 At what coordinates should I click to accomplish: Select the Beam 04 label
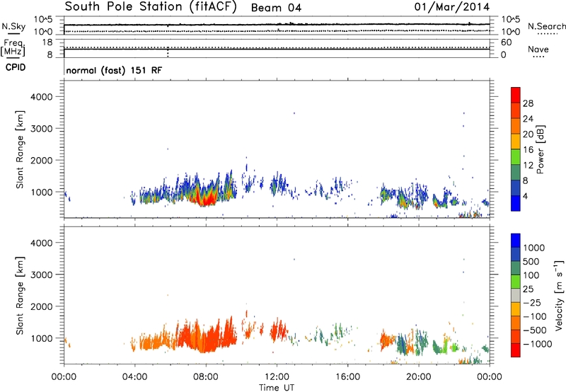click(276, 8)
